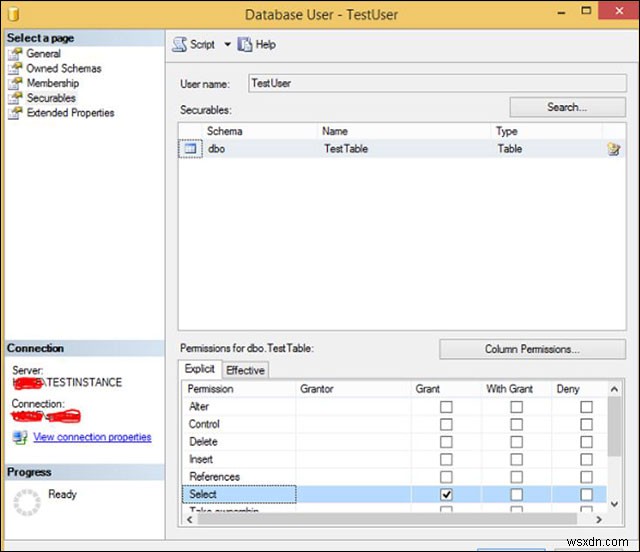The image size is (640, 552).
Task: Check Deny for Alter permission
Action: click(x=587, y=407)
